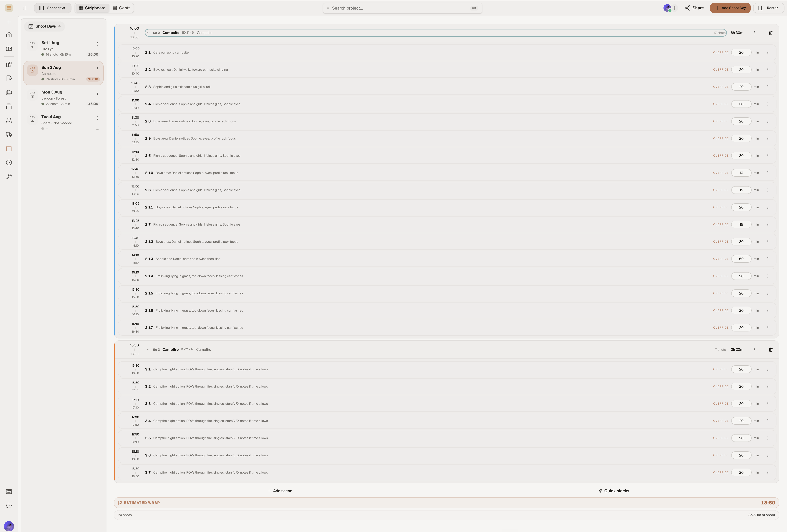
Task: Open the clock icon in sidebar
Action: click(x=9, y=162)
